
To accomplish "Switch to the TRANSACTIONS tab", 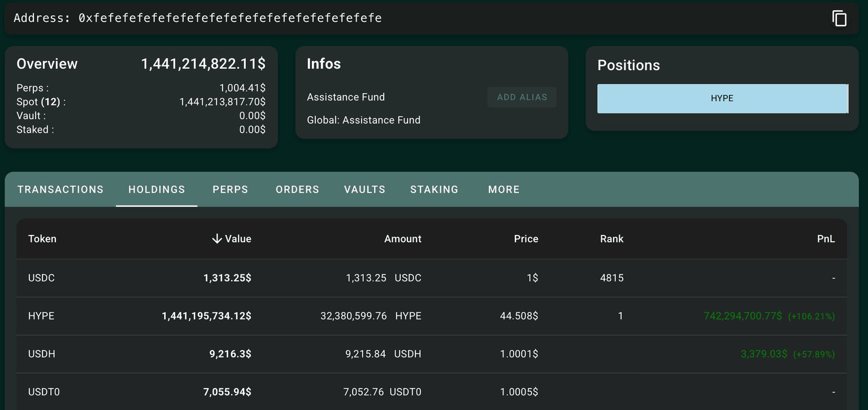I will (60, 190).
